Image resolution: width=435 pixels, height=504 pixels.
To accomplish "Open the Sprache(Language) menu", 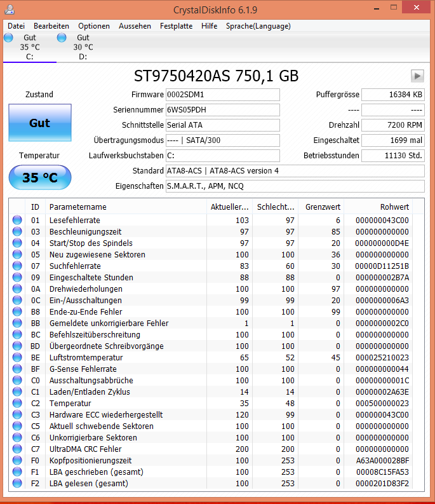I will [258, 26].
